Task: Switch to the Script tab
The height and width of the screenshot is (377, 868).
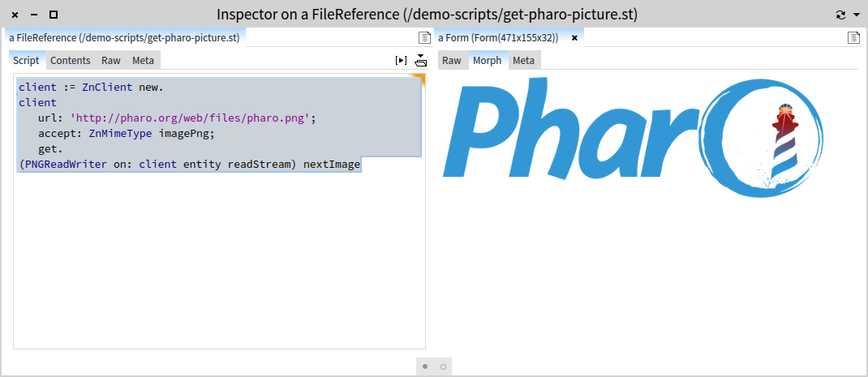Action: (26, 60)
